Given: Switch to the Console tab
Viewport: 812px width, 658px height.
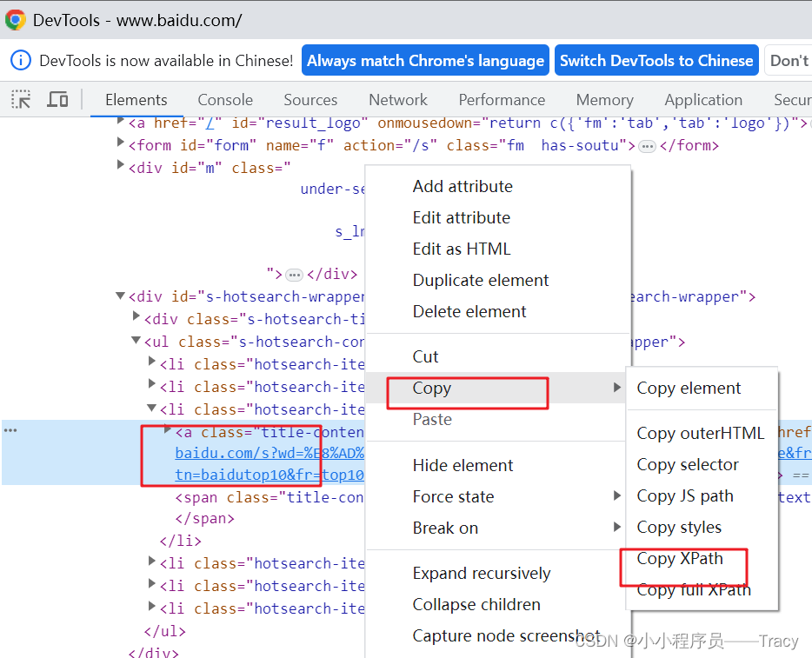Looking at the screenshot, I should pyautogui.click(x=225, y=99).
